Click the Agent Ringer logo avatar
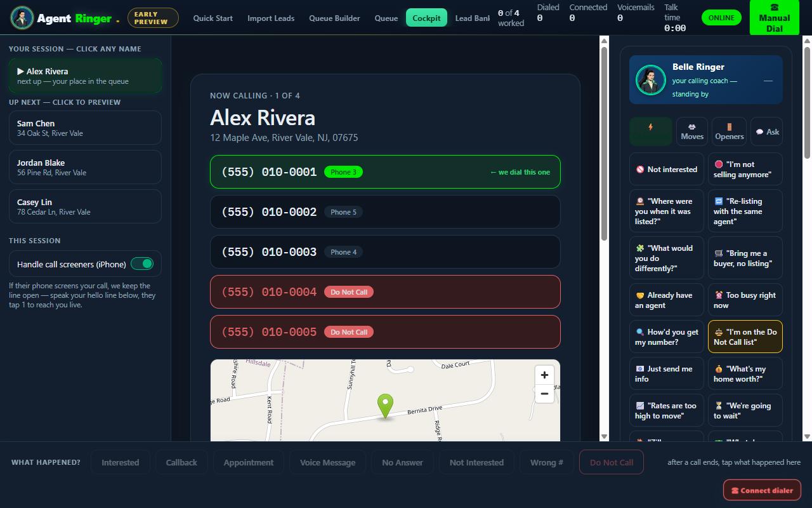812x508 pixels. pos(22,18)
